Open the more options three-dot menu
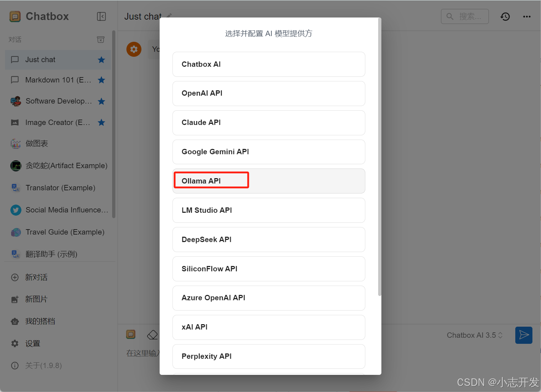 tap(527, 16)
